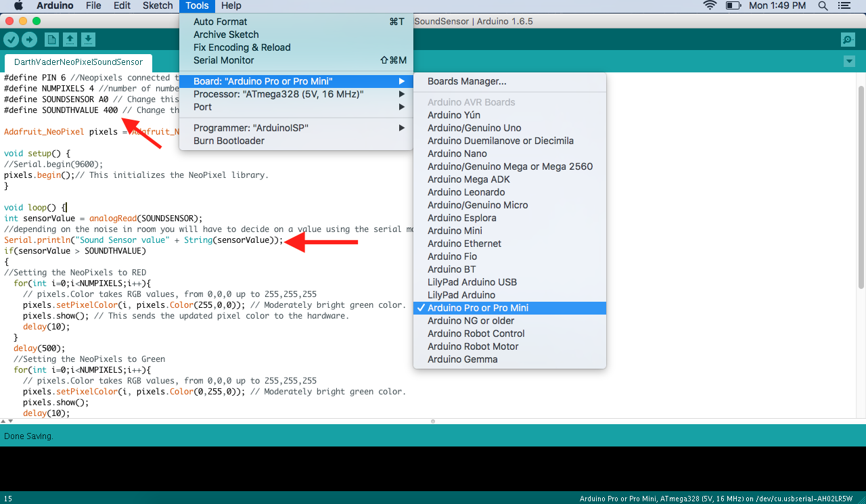Screen dimensions: 866x504
Task: Save sketch with the down-arrow Save icon
Action: click(x=89, y=39)
